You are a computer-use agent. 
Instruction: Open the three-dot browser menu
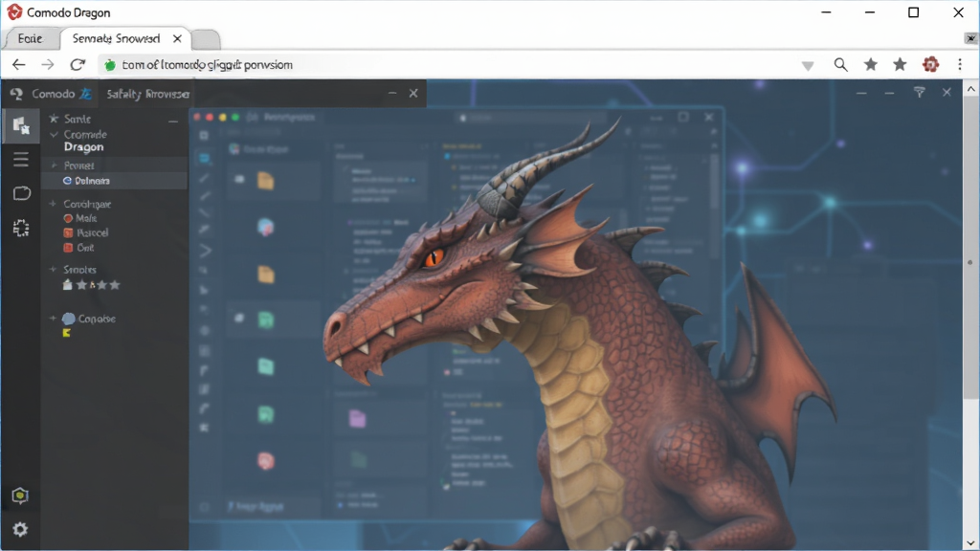(960, 64)
